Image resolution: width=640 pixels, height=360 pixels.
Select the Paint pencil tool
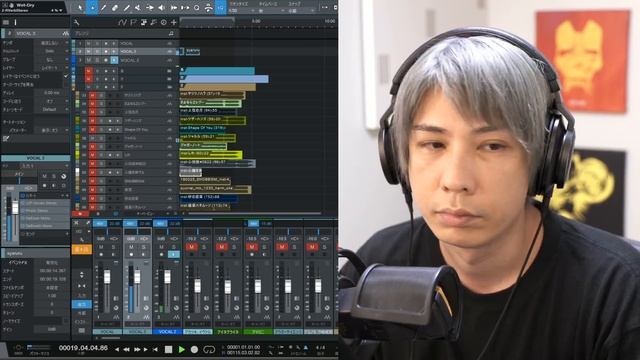127,7
